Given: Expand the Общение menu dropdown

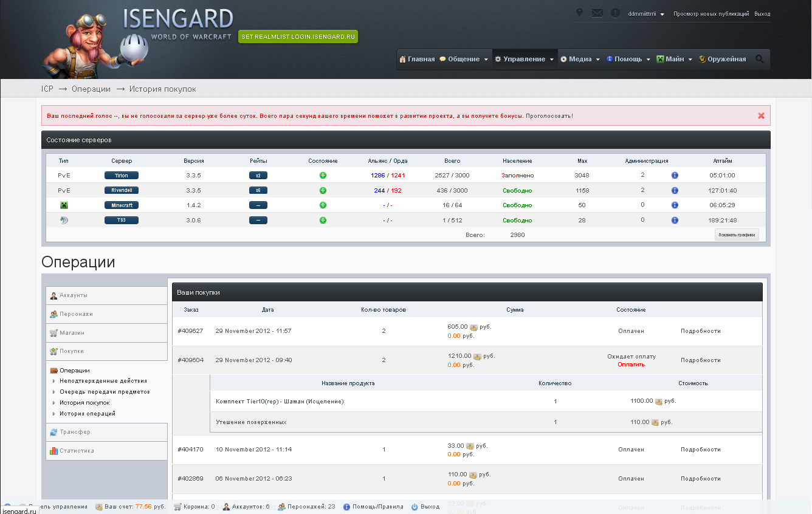Looking at the screenshot, I should coord(464,60).
